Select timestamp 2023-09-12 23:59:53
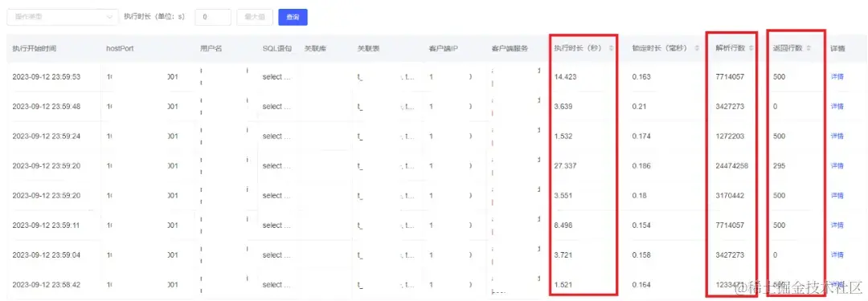This screenshot has width=868, height=301. [47, 77]
